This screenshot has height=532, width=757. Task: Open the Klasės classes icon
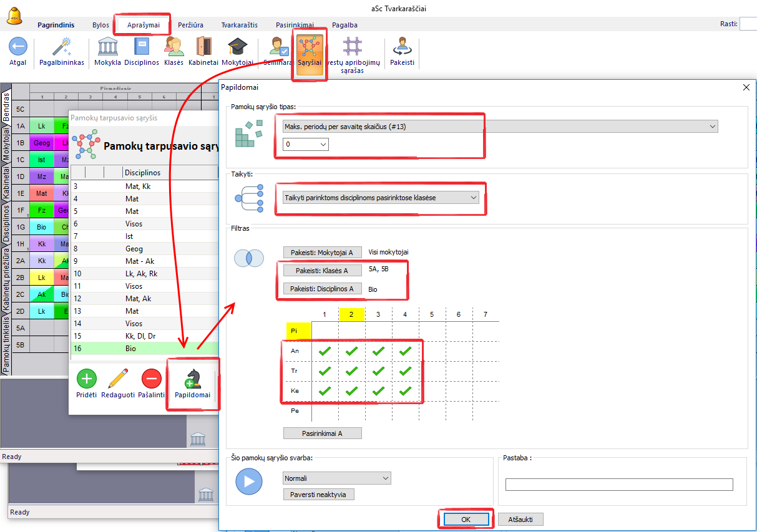pyautogui.click(x=173, y=47)
